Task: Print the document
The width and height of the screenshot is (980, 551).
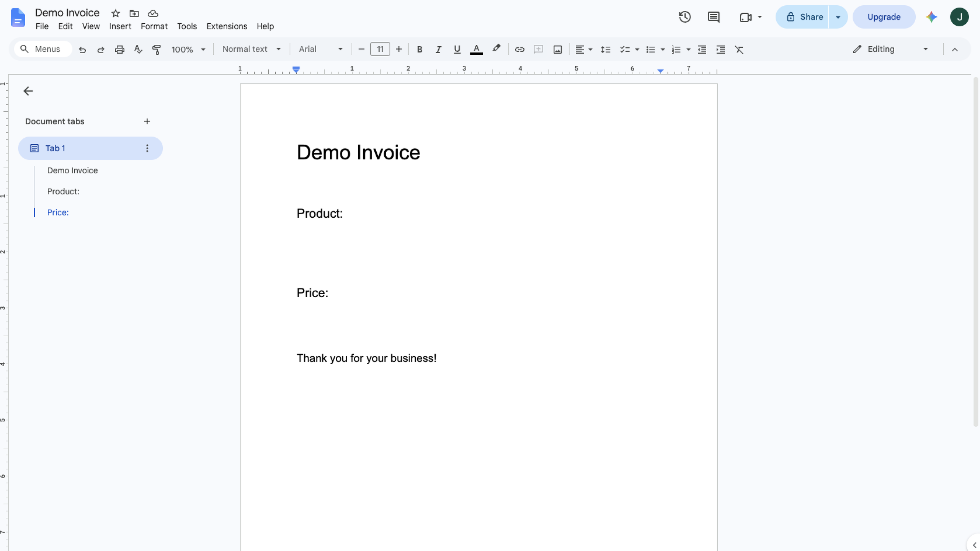Action: coord(119,49)
